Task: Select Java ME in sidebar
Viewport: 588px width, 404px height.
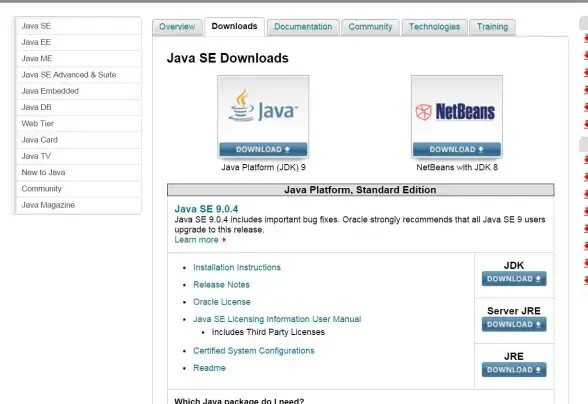Action: click(78, 59)
